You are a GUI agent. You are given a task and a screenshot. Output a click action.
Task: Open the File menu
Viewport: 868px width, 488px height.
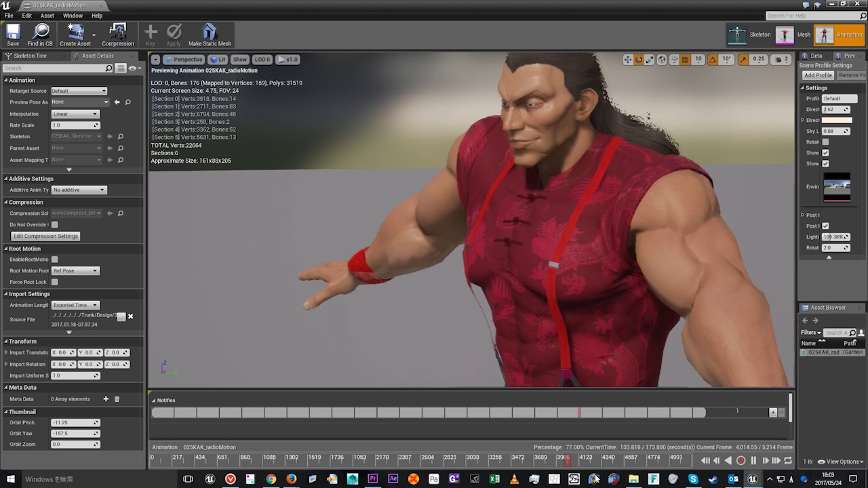tap(9, 16)
